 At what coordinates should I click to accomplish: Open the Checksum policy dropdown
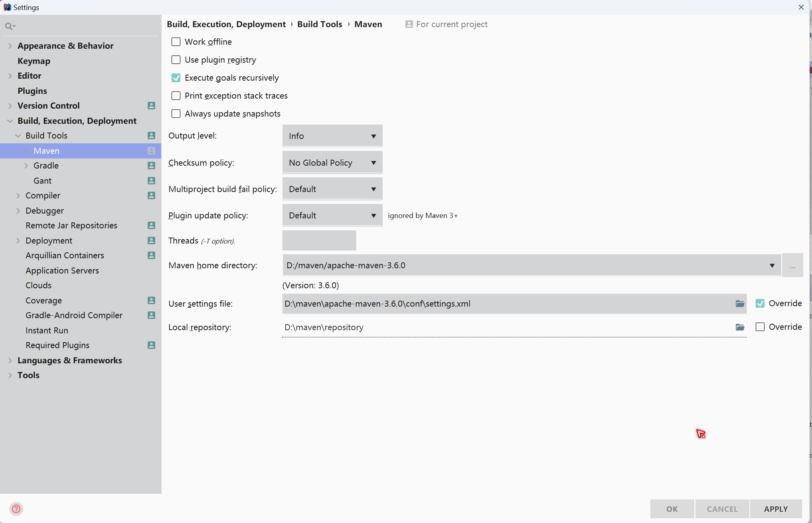click(332, 163)
